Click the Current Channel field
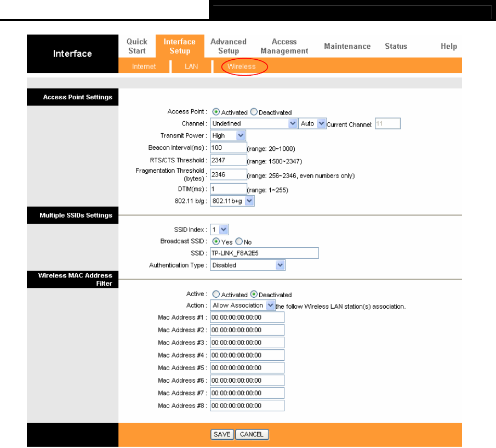This screenshot has width=496, height=448. coord(387,123)
